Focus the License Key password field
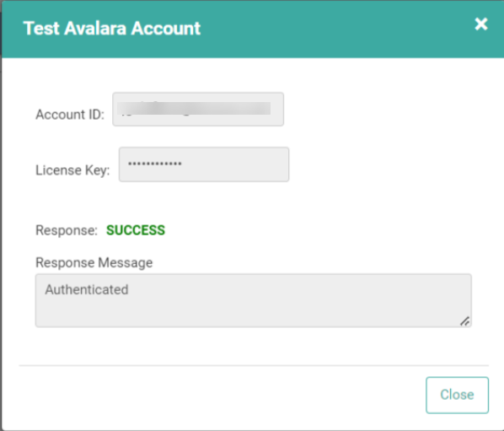Viewport: 504px width, 431px height. [204, 164]
